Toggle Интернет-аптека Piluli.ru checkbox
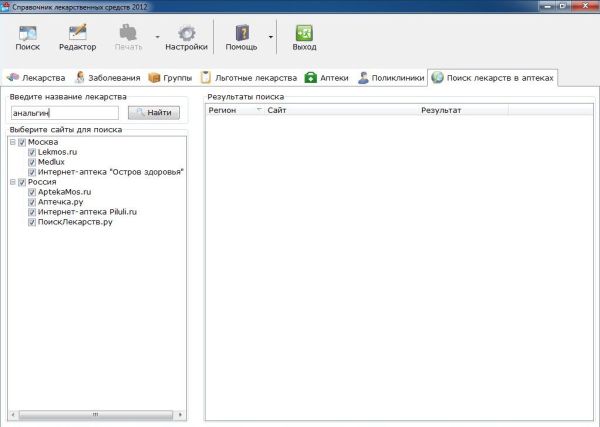600x427 pixels. tap(32, 212)
